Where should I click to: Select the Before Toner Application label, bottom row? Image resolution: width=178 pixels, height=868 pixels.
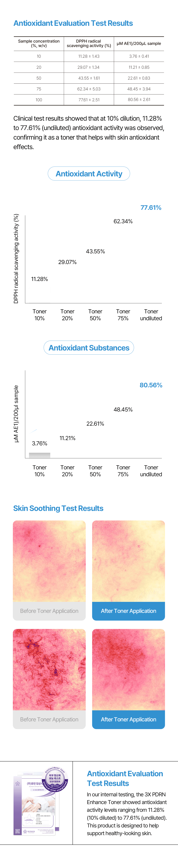click(x=49, y=719)
